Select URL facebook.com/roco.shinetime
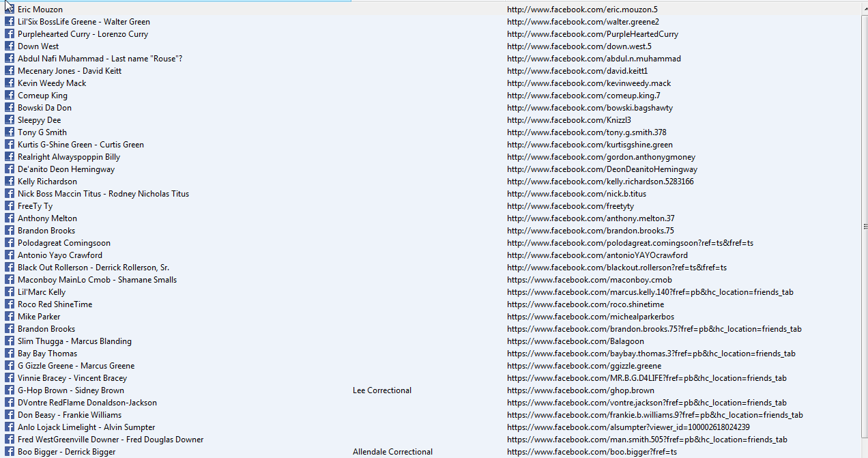This screenshot has height=458, width=868. [585, 304]
